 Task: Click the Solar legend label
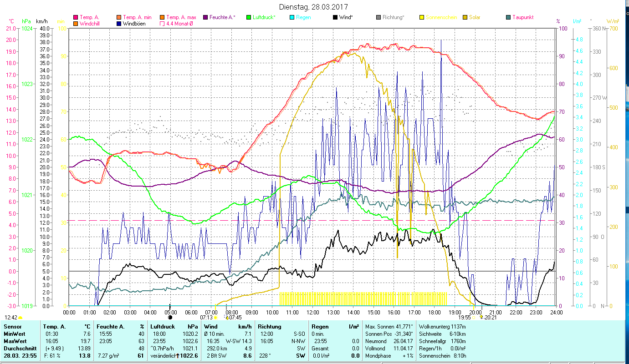[x=475, y=17]
